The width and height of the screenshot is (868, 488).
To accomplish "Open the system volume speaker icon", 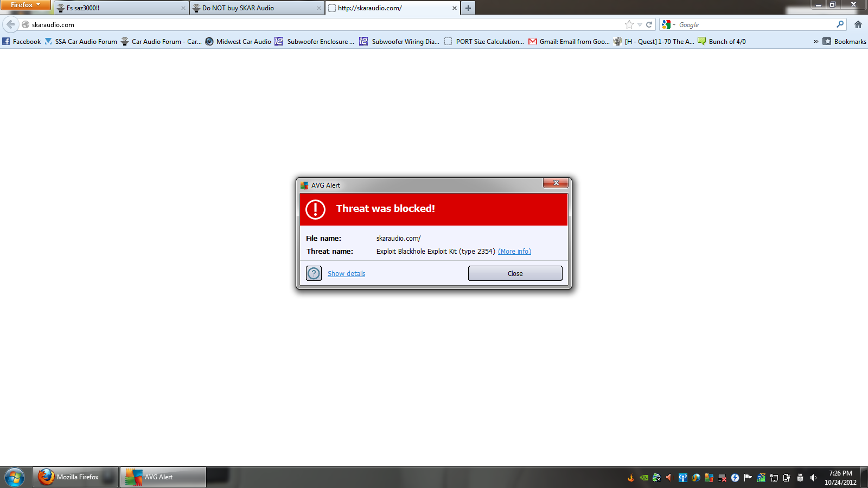I will tap(813, 478).
